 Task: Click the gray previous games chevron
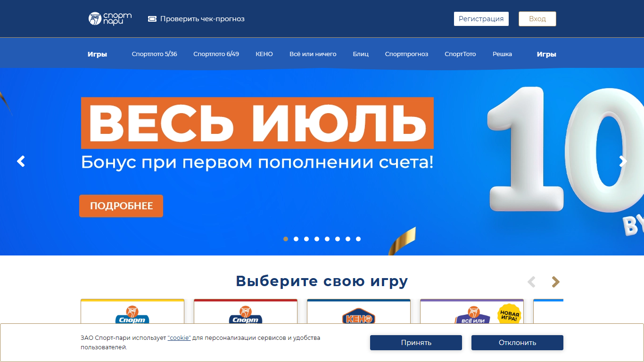click(x=531, y=282)
